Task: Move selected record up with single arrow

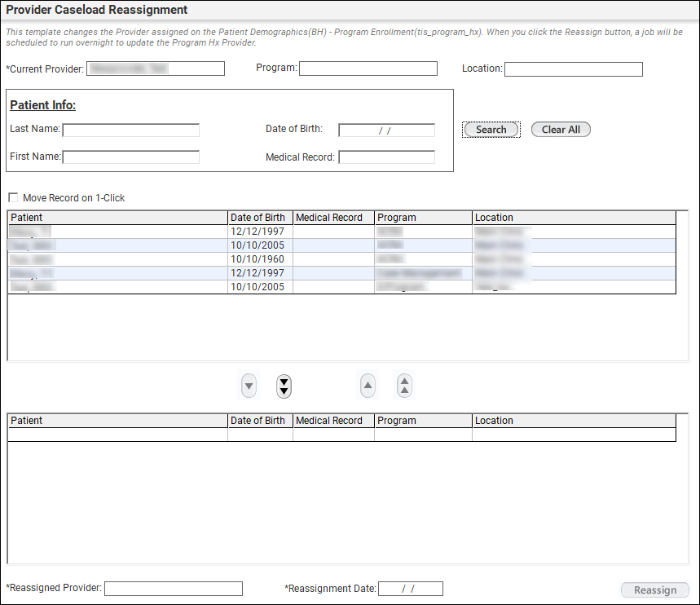Action: click(368, 385)
